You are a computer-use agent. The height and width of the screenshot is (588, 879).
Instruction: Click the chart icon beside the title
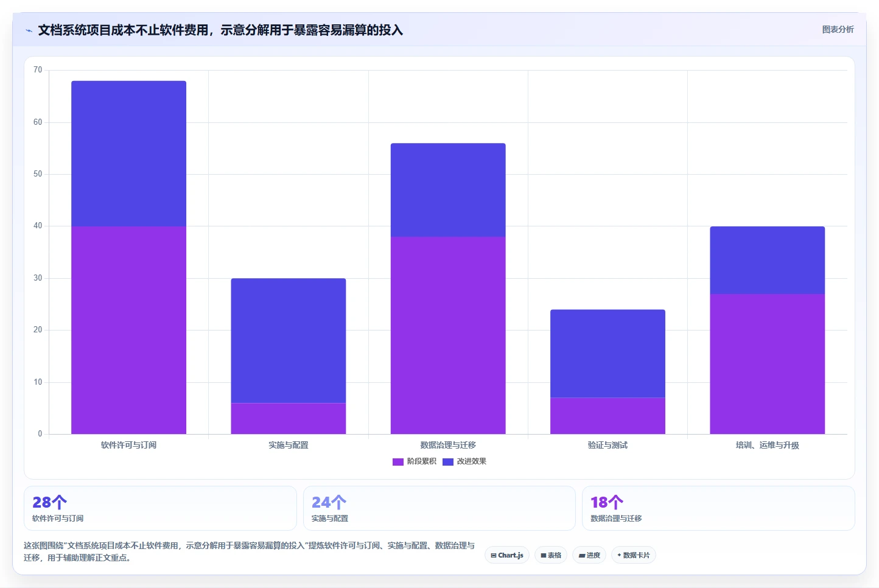(29, 30)
